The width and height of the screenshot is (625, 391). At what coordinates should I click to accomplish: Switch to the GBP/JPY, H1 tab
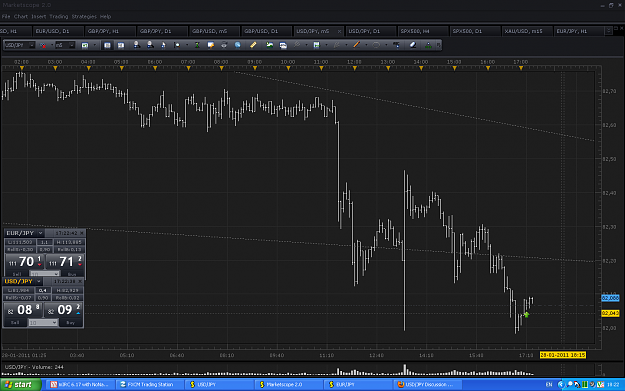pyautogui.click(x=110, y=31)
